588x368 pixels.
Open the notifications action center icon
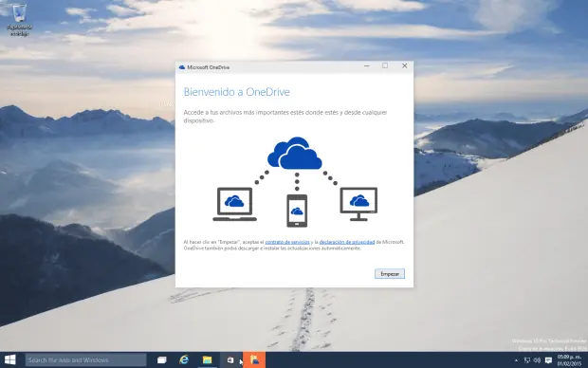click(x=548, y=360)
